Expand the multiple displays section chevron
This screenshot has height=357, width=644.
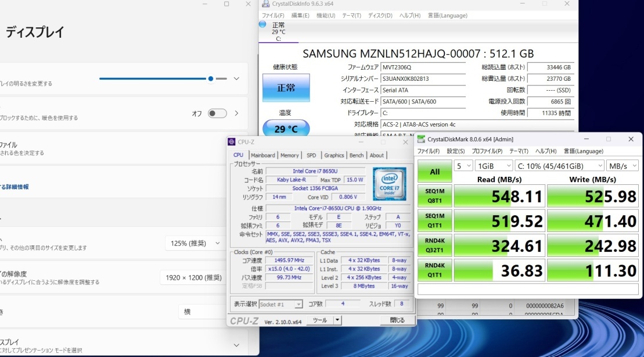(236, 345)
